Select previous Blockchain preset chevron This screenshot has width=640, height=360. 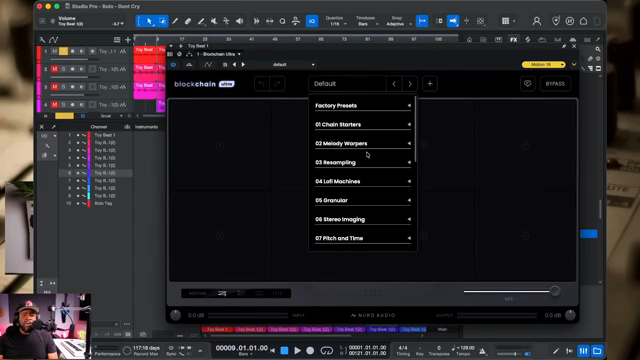(x=394, y=84)
